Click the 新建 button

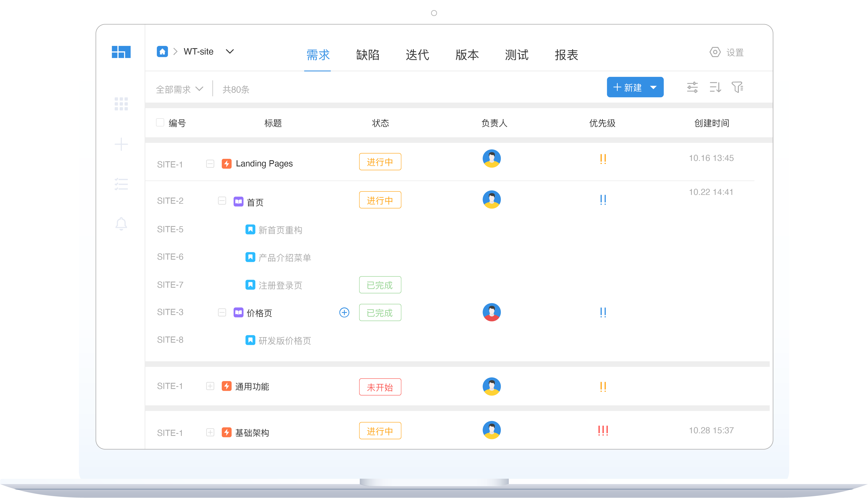(628, 88)
